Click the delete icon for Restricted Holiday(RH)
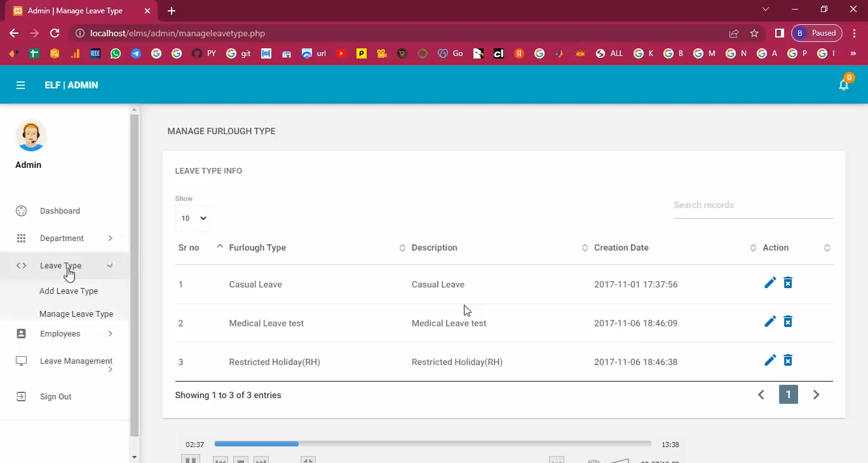 coord(788,361)
